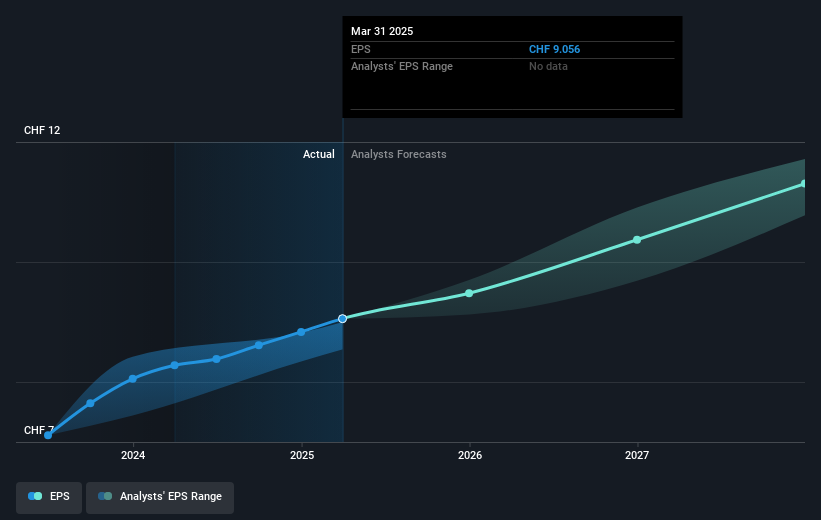Click the CHF 12 y-axis label
The height and width of the screenshot is (520, 821).
click(42, 130)
